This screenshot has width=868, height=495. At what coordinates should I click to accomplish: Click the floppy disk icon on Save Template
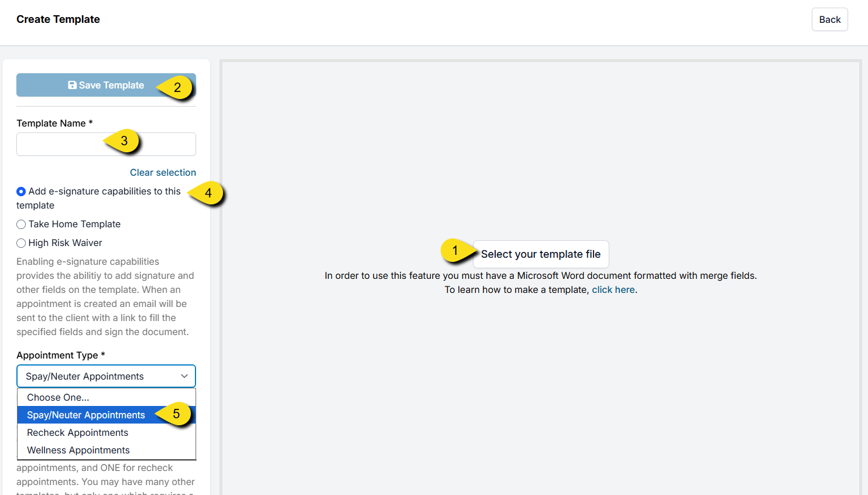[x=72, y=85]
